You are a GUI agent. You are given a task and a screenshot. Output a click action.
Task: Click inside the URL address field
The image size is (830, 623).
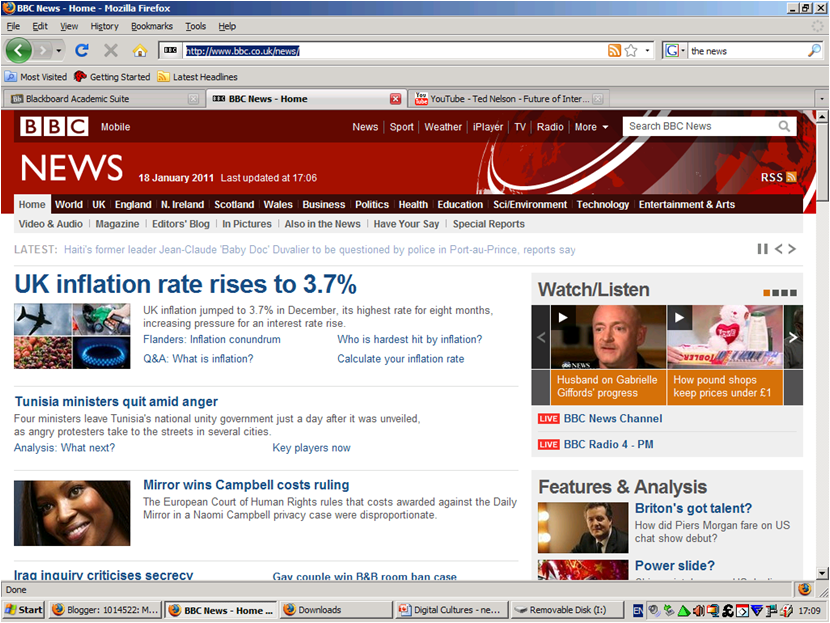tap(394, 51)
